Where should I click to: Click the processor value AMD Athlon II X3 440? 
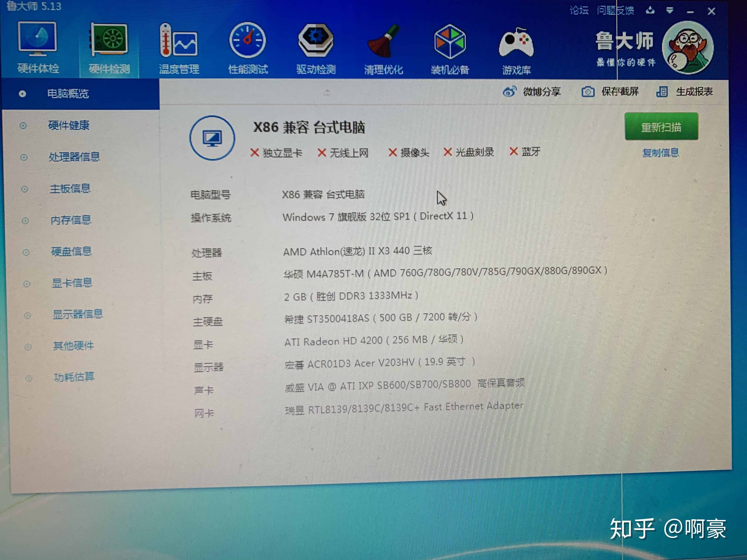click(357, 251)
